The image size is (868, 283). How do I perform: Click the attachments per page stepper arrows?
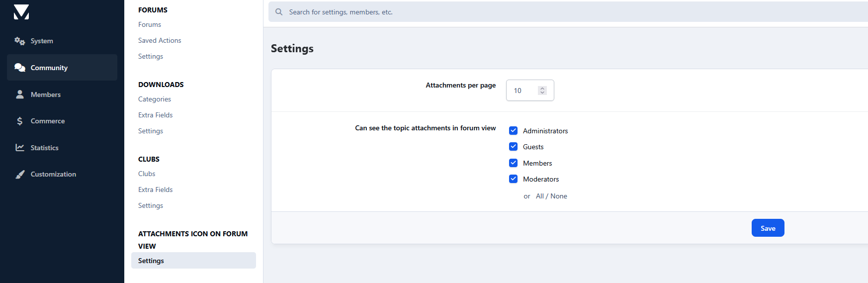[x=542, y=91]
